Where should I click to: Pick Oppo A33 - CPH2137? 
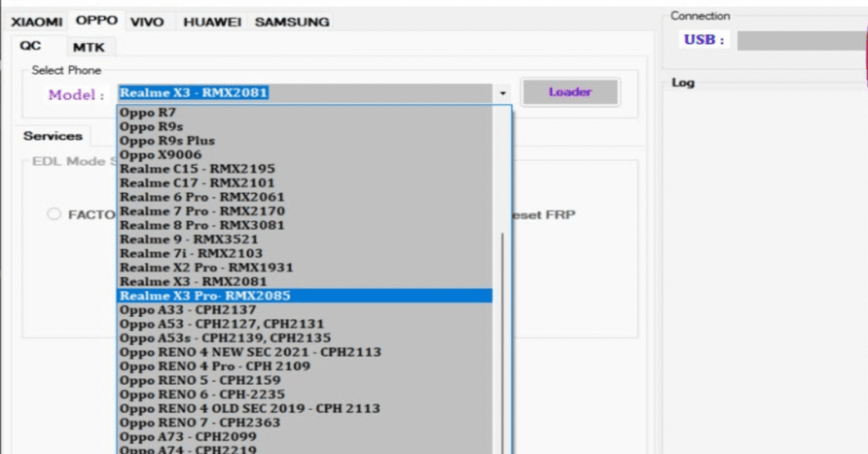pyautogui.click(x=305, y=310)
